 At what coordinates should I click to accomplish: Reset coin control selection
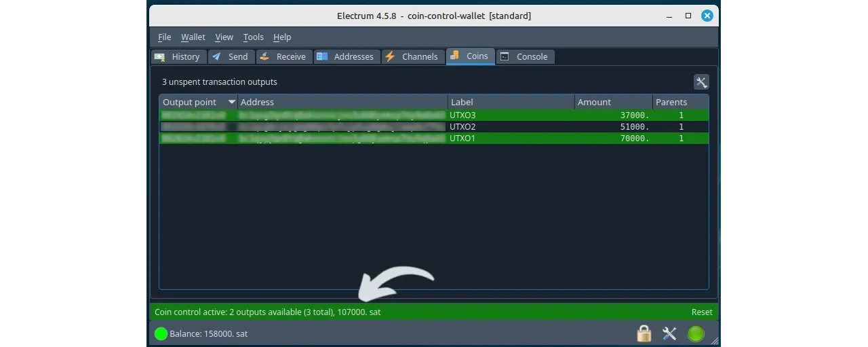tap(702, 312)
